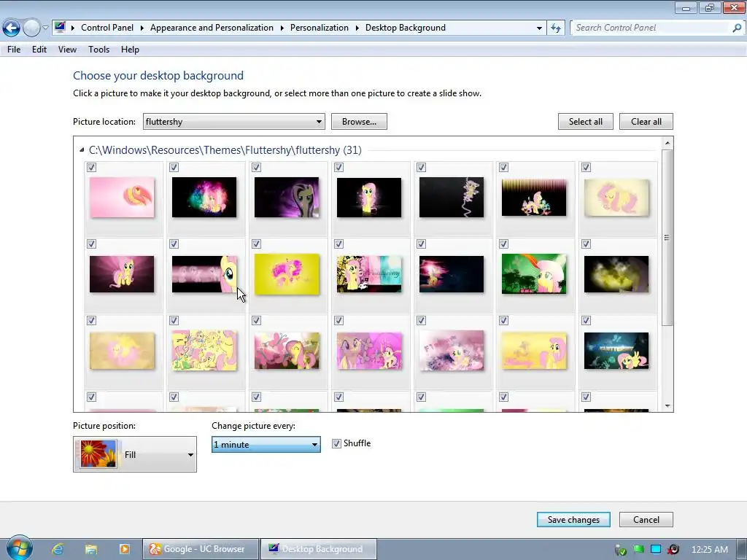Click the red circular tray icon
The image size is (747, 560).
[673, 550]
